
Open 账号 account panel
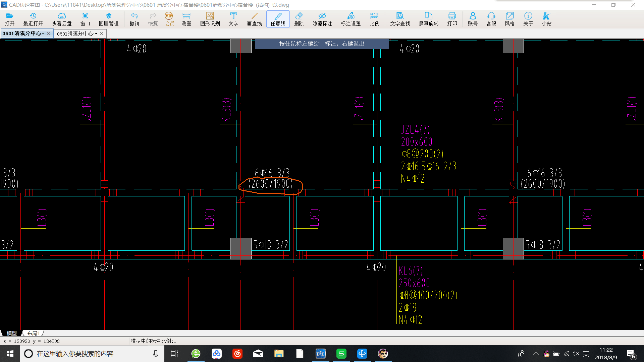point(473,19)
